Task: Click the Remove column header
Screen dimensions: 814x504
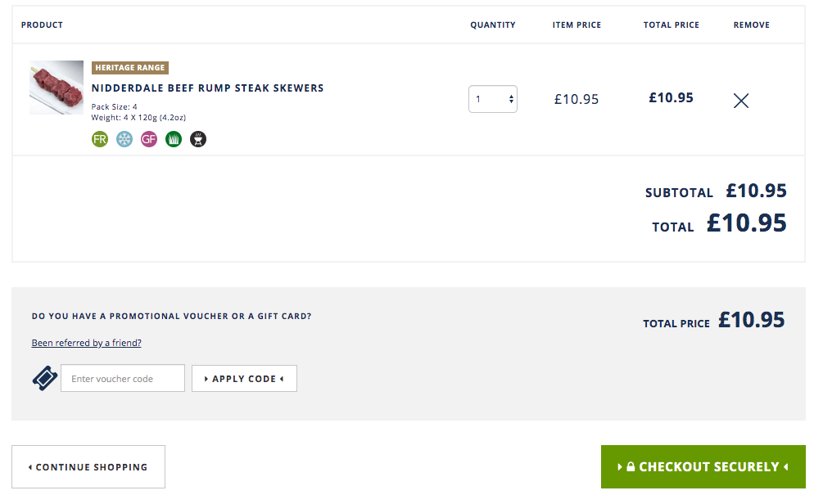Action: (751, 25)
